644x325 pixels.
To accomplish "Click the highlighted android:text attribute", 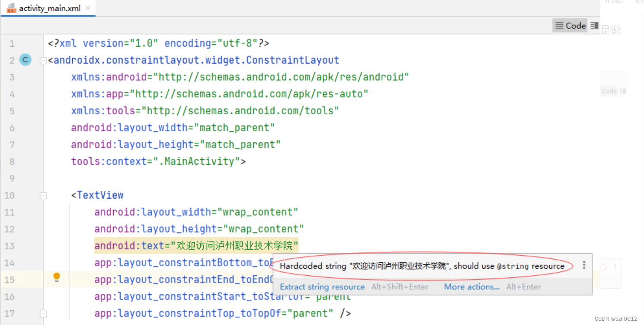I will pos(196,246).
